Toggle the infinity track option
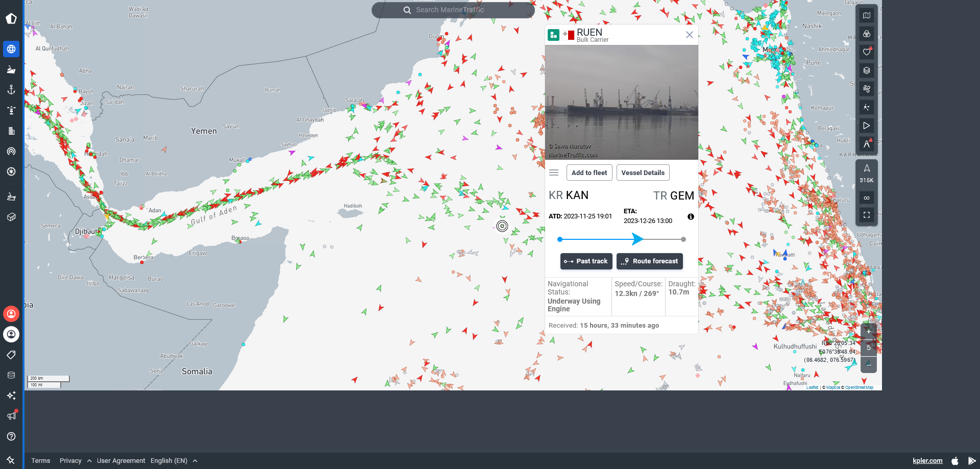The width and height of the screenshot is (980, 469). point(867,198)
